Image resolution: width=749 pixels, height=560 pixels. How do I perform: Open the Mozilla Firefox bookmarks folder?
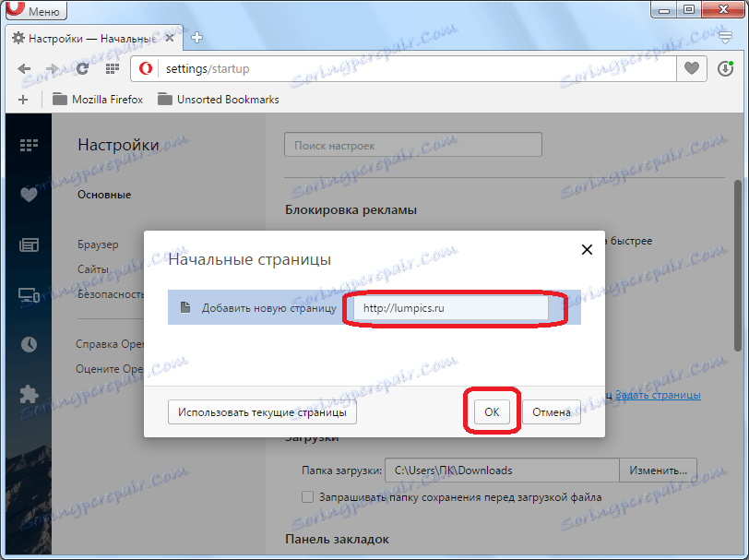[98, 100]
